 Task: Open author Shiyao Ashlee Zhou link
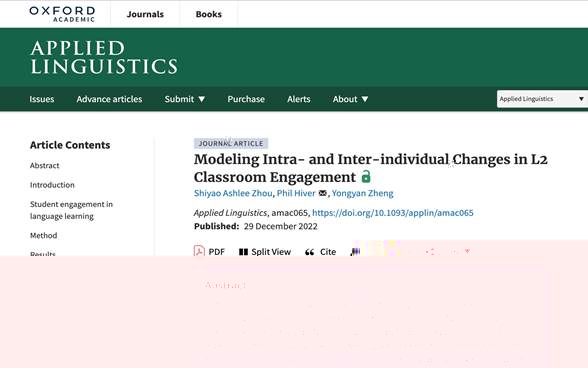233,193
